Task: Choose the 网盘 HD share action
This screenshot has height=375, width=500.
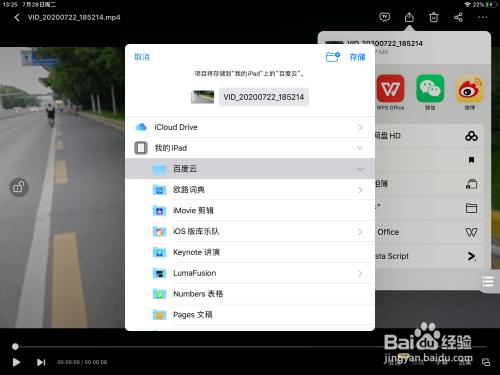Action: 429,136
